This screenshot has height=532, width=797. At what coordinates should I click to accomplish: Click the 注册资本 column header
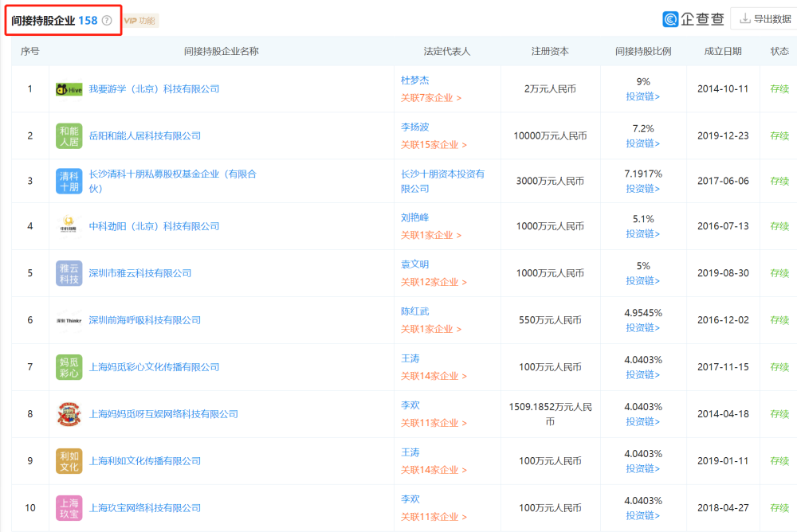click(x=550, y=51)
